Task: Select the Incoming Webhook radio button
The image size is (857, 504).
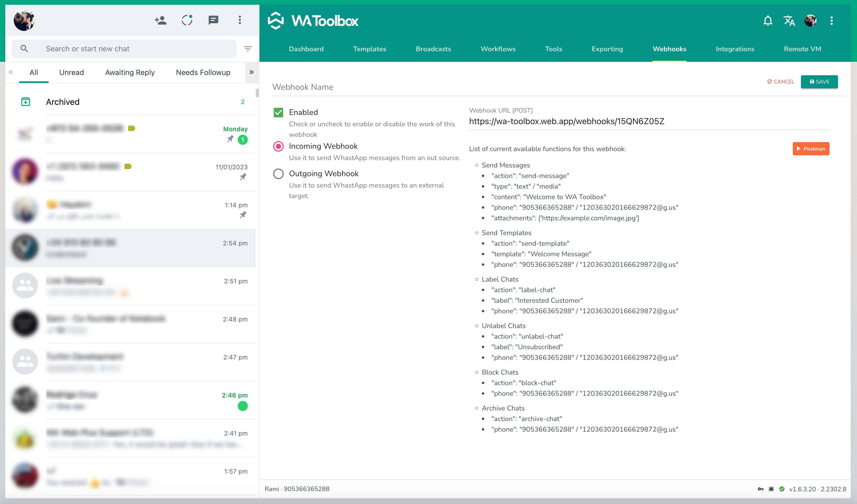Action: (278, 147)
